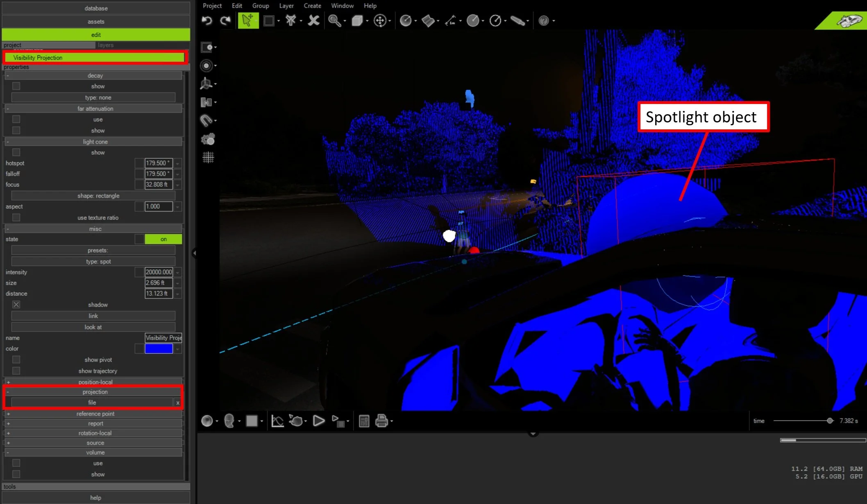Click the Undo arrow icon
This screenshot has width=867, height=504.
point(207,20)
